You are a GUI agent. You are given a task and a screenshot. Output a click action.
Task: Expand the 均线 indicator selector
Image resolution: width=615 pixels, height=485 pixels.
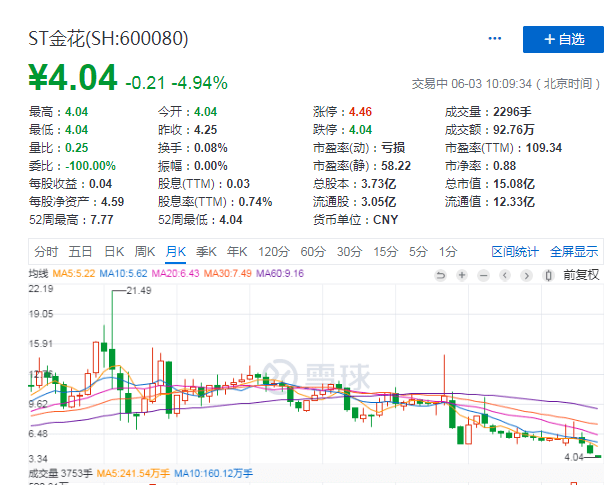click(38, 274)
